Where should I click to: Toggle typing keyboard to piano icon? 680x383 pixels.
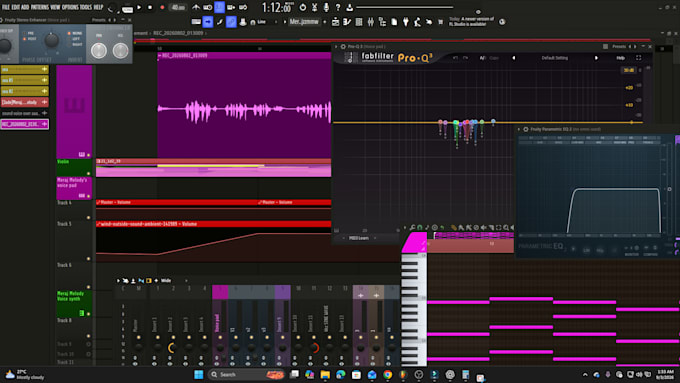click(196, 22)
